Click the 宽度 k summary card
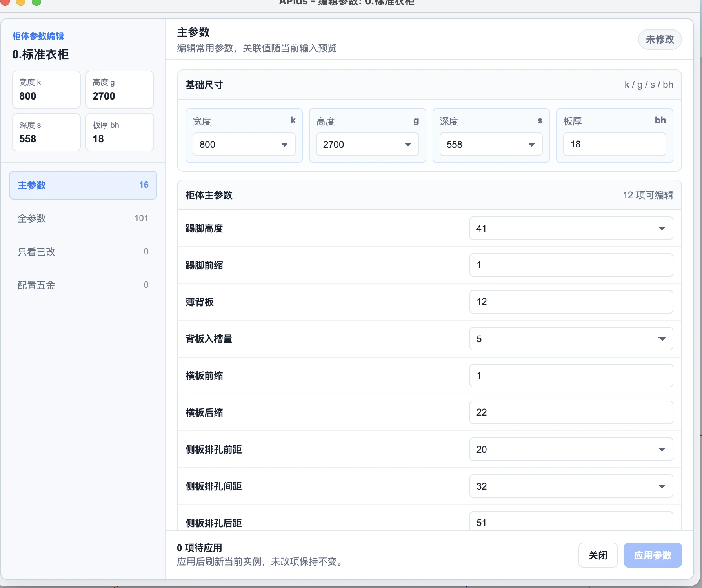This screenshot has width=702, height=588. point(46,89)
